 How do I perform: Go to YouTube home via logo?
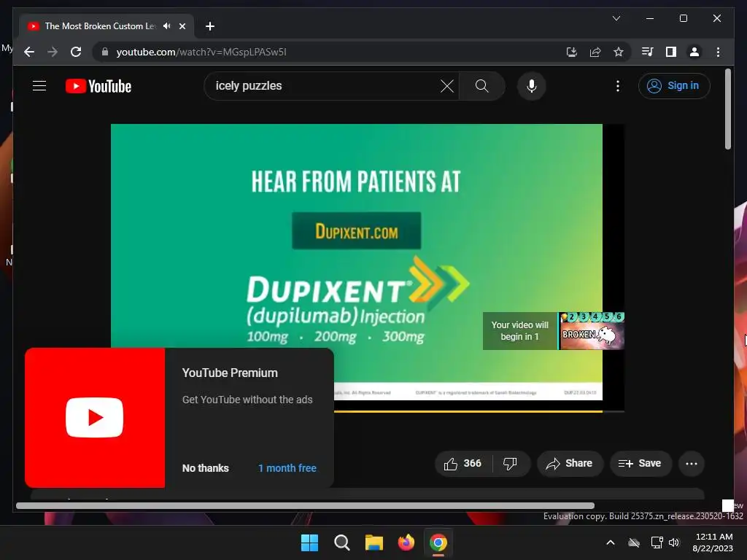98,86
